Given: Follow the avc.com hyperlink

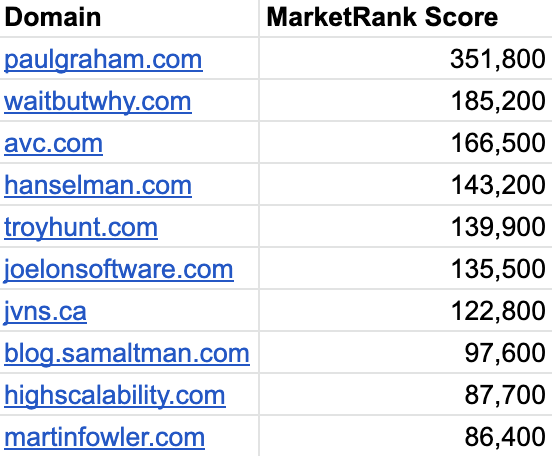Looking at the screenshot, I should pyautogui.click(x=54, y=143).
